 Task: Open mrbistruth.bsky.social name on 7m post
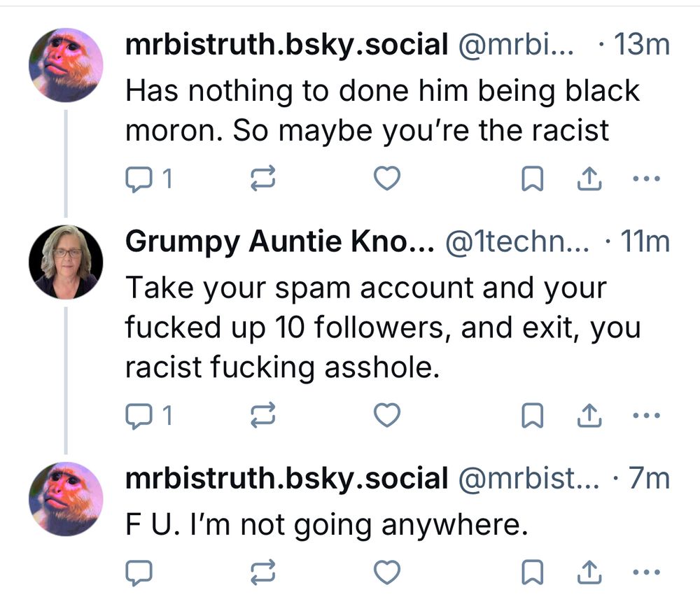(286, 479)
